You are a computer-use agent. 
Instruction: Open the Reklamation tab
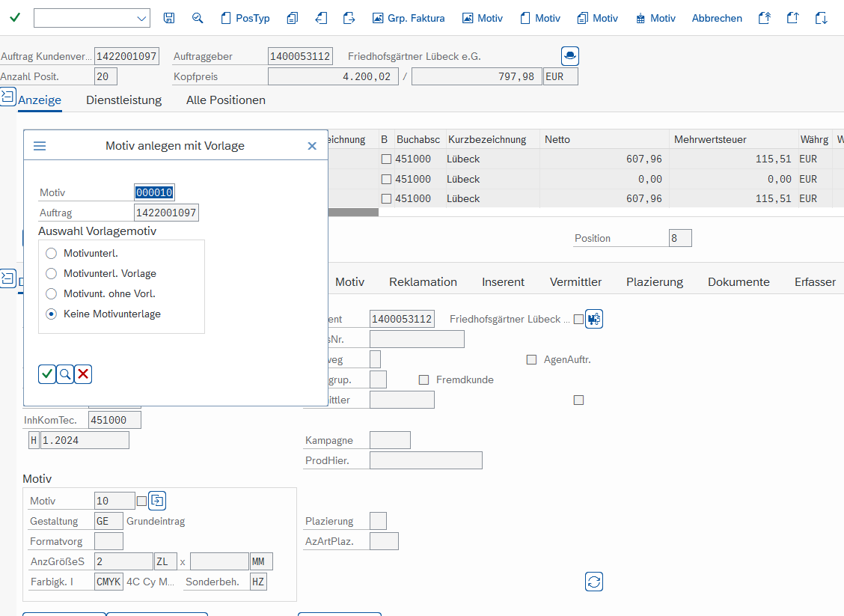click(423, 282)
